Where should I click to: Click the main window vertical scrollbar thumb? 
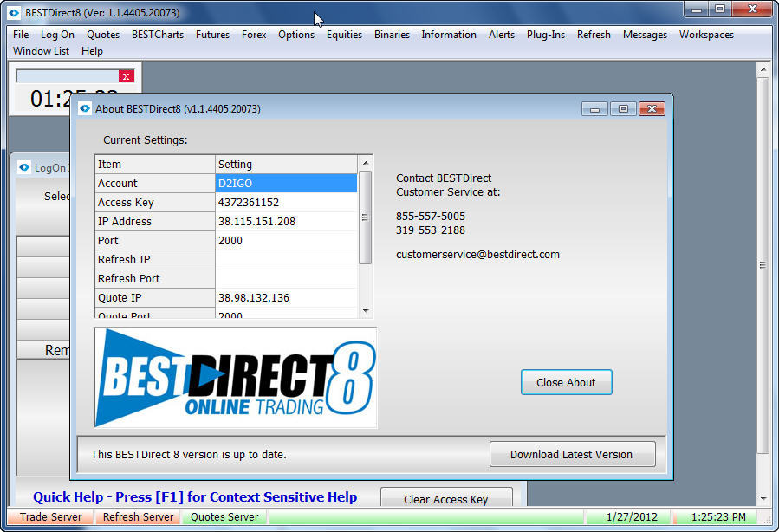(x=763, y=265)
